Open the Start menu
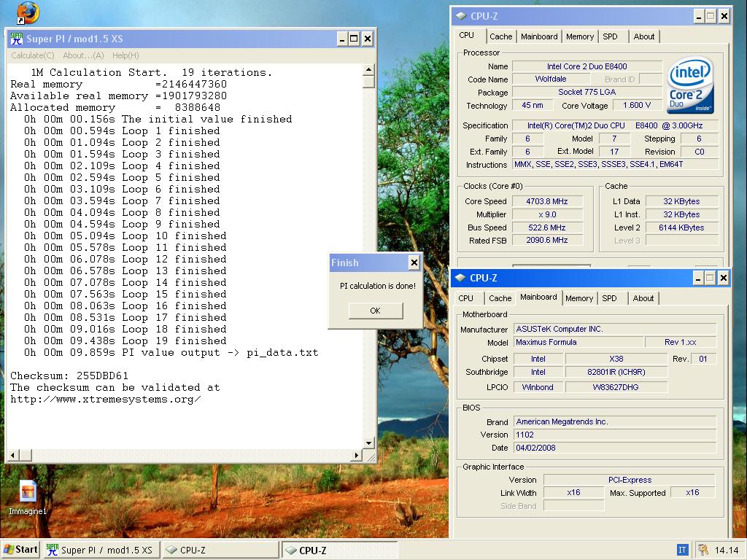 coord(20,550)
